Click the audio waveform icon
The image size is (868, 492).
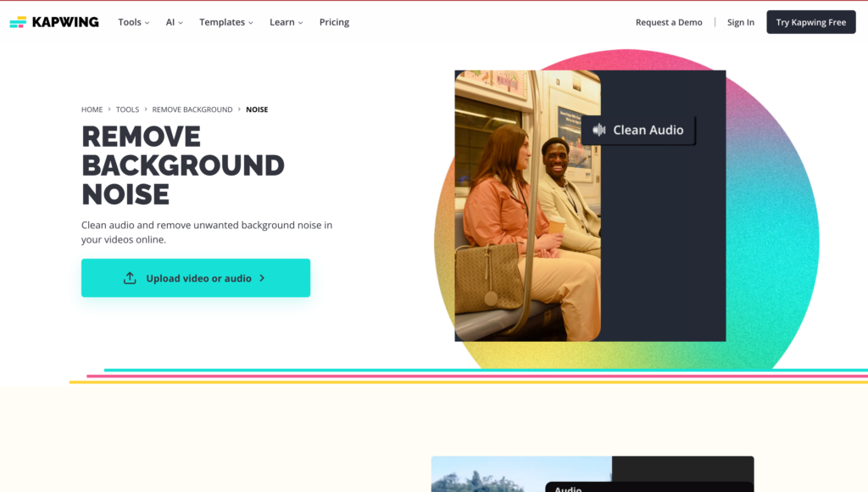[599, 130]
